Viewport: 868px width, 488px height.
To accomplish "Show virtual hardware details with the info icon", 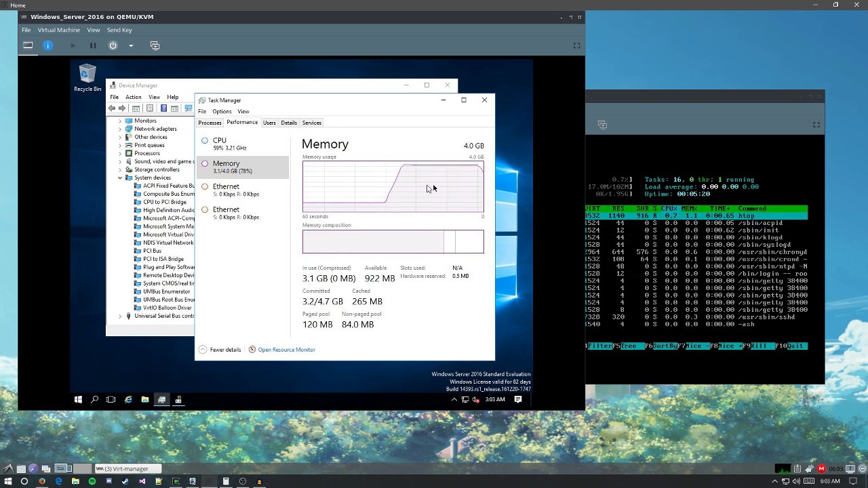I will coord(47,45).
